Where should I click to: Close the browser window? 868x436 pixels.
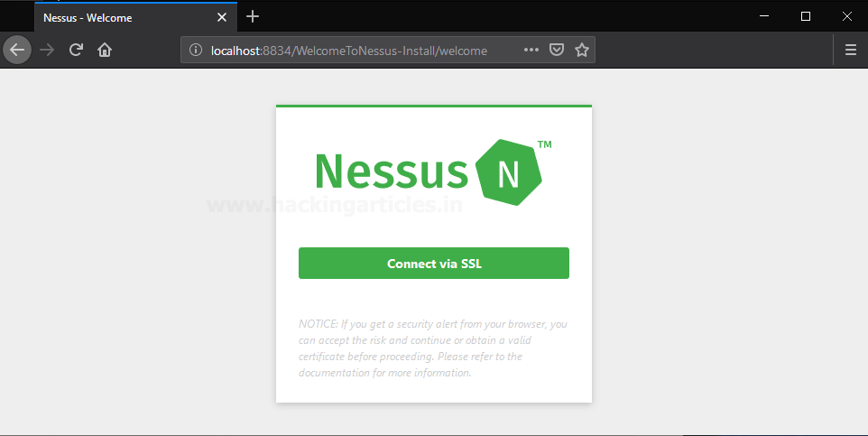(x=847, y=16)
